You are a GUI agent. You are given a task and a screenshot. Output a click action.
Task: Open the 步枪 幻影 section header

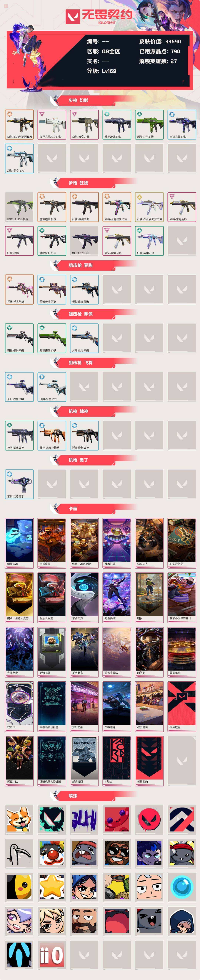[x=79, y=101]
